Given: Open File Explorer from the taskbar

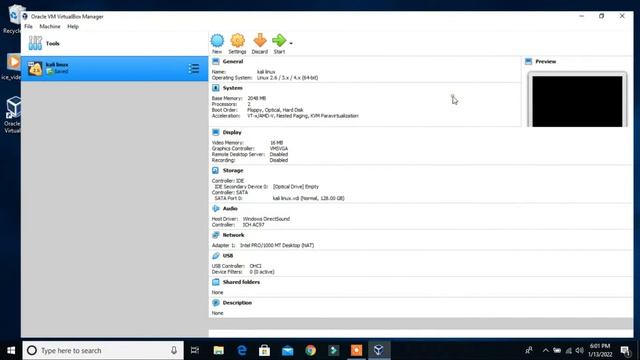Looking at the screenshot, I should point(219,350).
